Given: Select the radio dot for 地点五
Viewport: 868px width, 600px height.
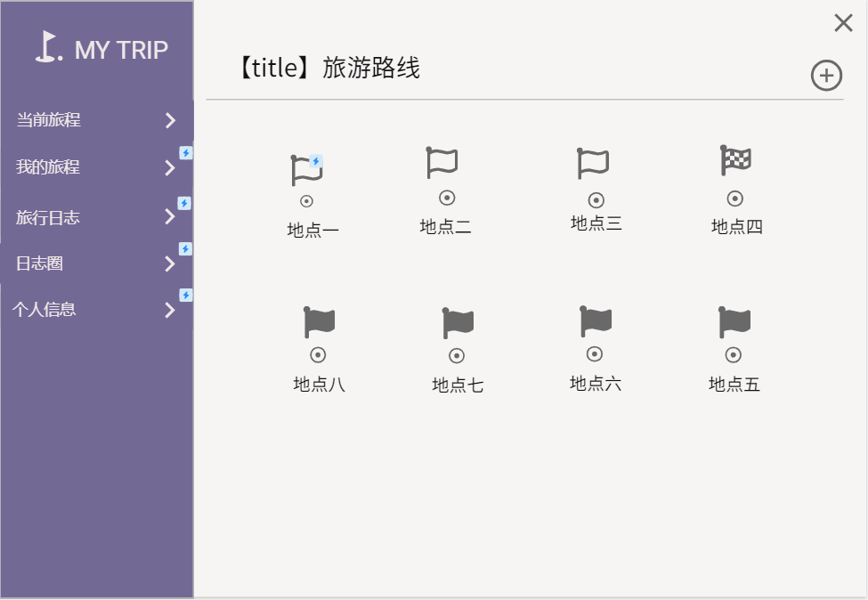Looking at the screenshot, I should point(733,355).
